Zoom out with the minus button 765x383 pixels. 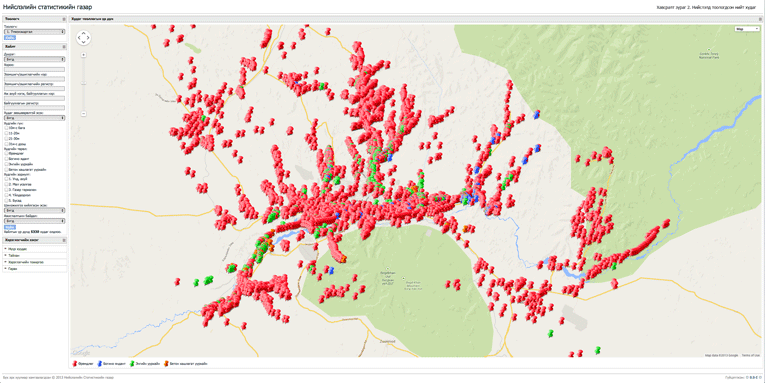click(x=83, y=113)
